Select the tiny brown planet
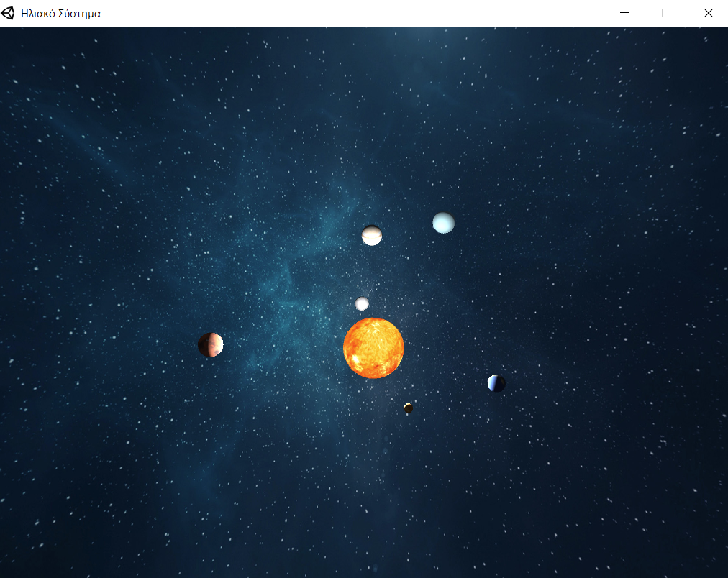 click(x=408, y=408)
